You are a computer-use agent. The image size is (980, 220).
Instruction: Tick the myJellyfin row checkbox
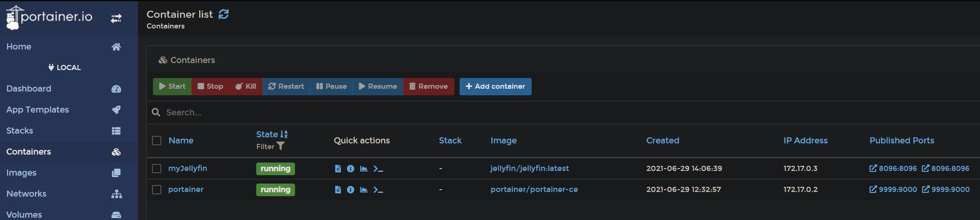pyautogui.click(x=157, y=169)
